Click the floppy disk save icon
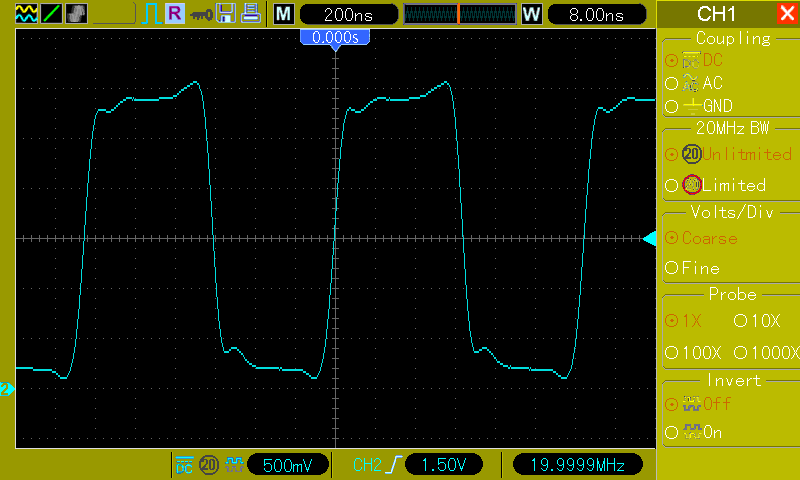The image size is (800, 480). [x=226, y=14]
